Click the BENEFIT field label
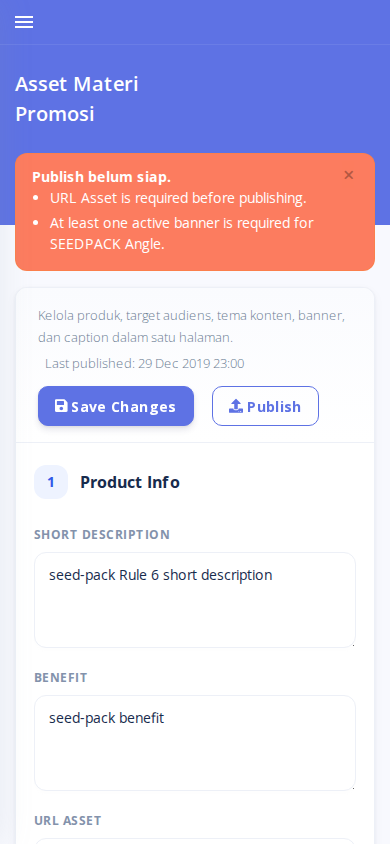Viewport: 390px width, 844px height. click(x=61, y=678)
